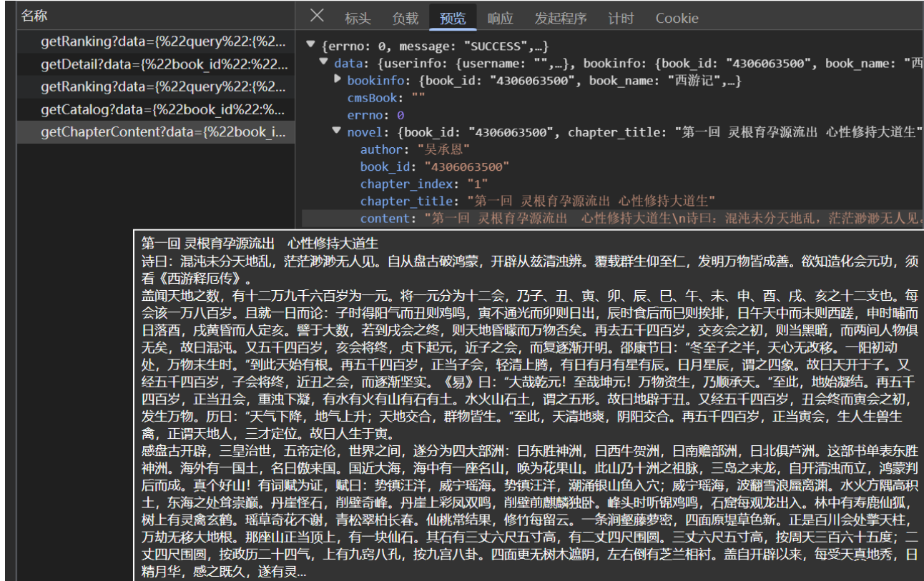Open the 发起程序 tab
Image resolution: width=924 pixels, height=581 pixels.
(561, 19)
